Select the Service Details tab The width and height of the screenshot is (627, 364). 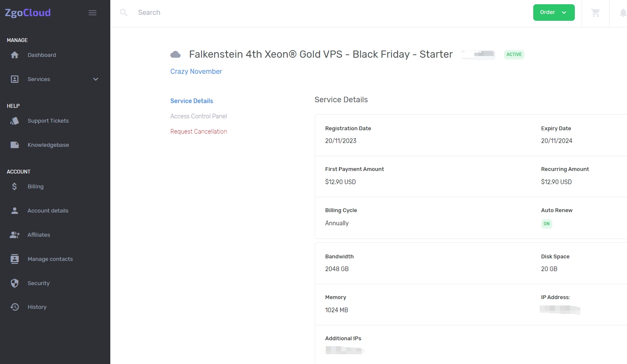(x=192, y=101)
